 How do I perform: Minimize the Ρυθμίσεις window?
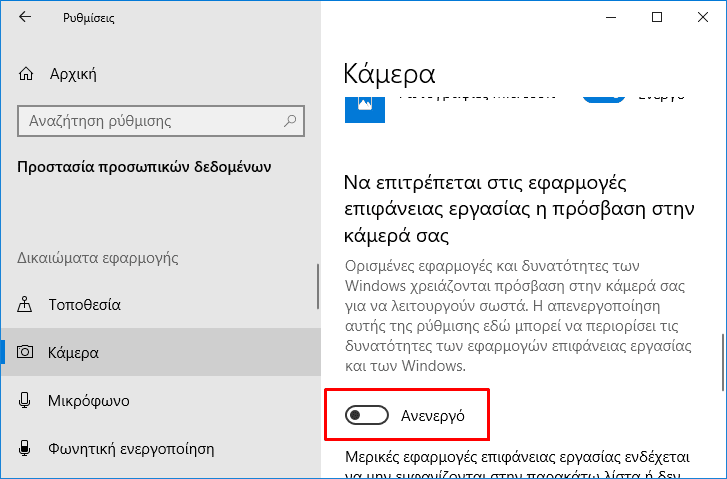(x=611, y=17)
